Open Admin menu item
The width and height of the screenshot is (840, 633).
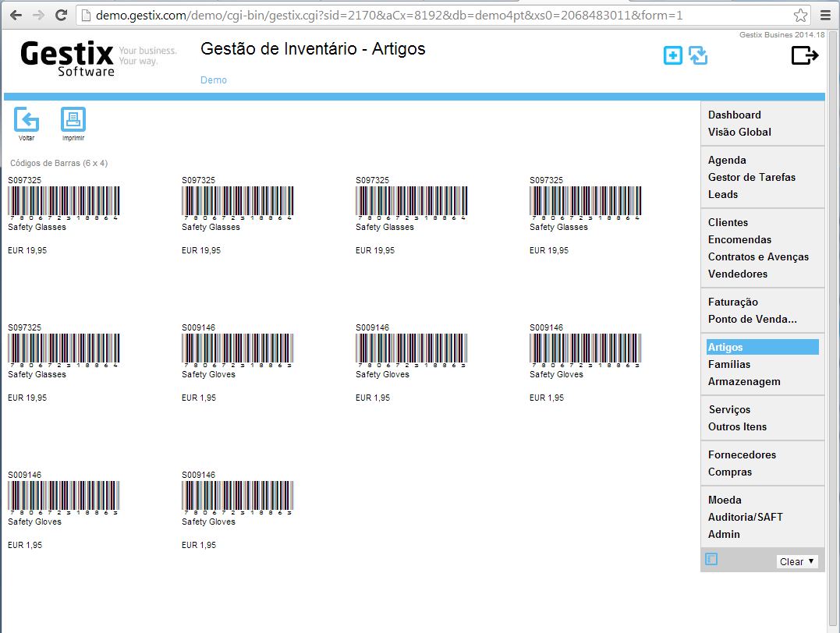point(724,534)
